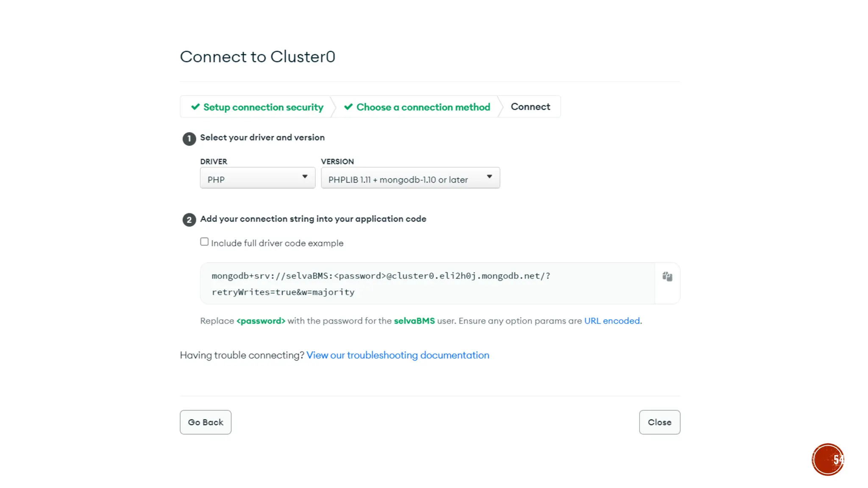
Task: Click the red slide number circle
Action: point(827,459)
